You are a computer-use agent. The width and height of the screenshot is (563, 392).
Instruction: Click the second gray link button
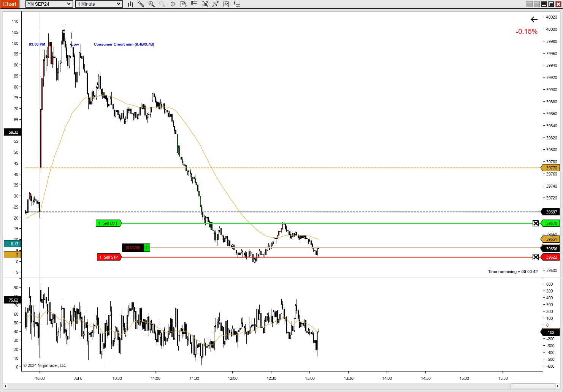(x=537, y=4)
